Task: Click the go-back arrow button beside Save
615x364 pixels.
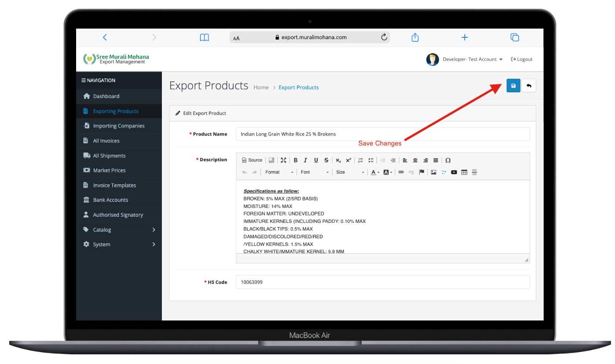Action: point(529,85)
